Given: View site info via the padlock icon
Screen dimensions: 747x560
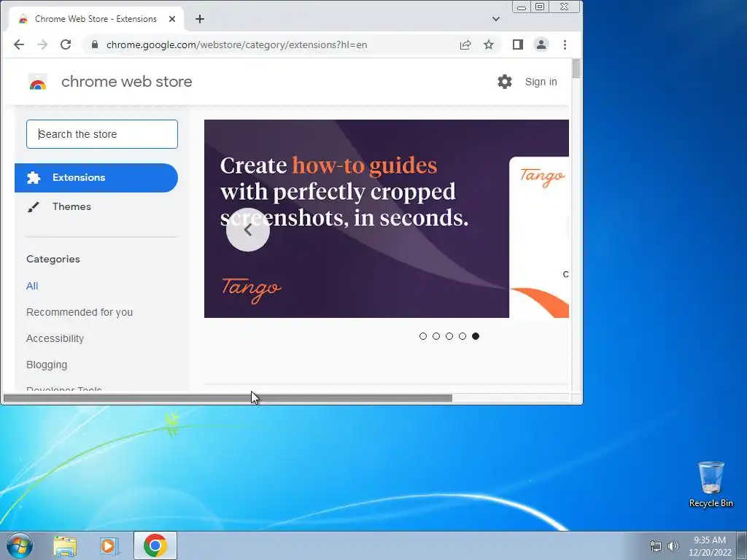Looking at the screenshot, I should (x=95, y=44).
